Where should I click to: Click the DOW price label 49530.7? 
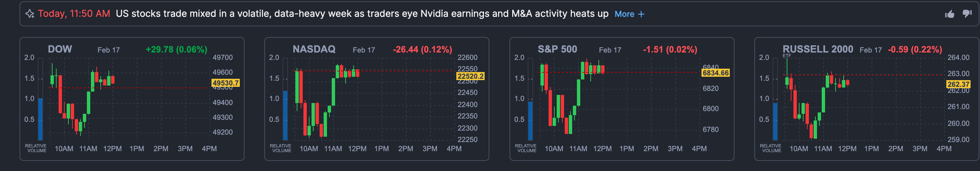(x=225, y=83)
